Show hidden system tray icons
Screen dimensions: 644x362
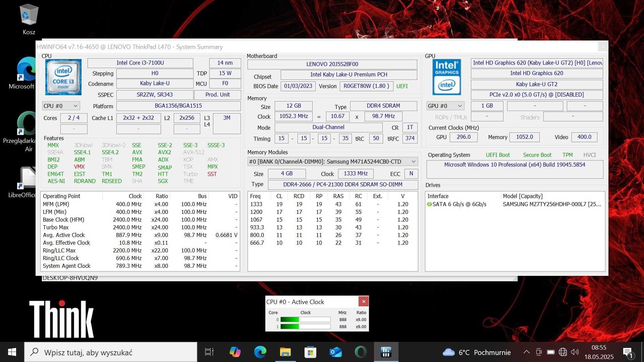[x=527, y=352]
